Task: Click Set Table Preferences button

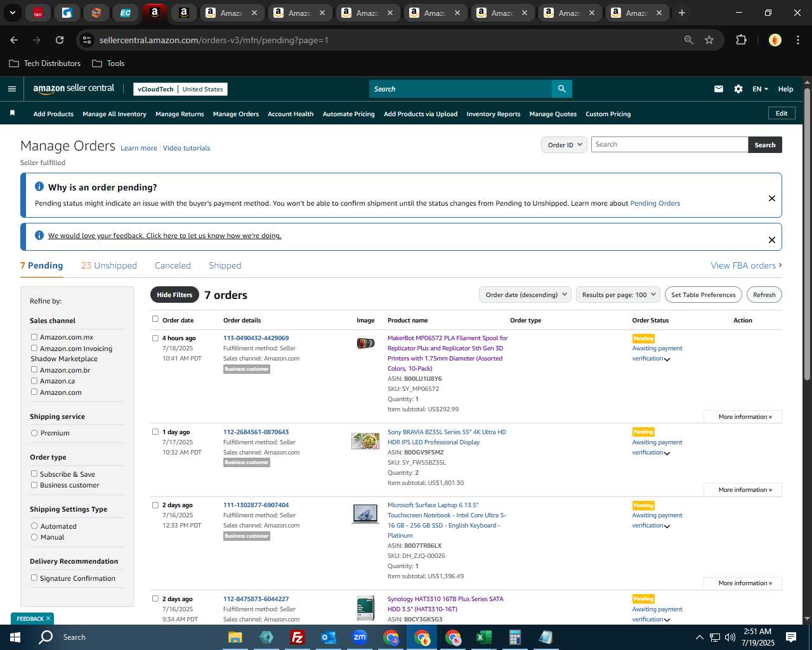Action: 703,295
